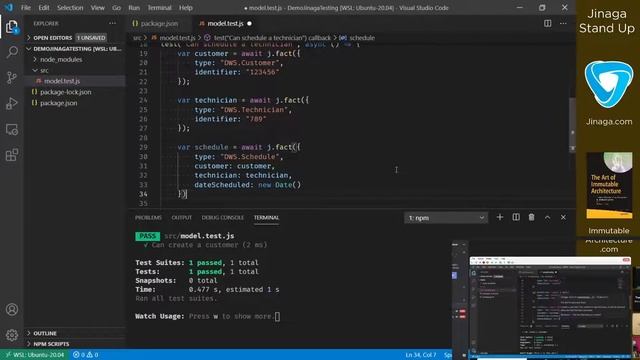
Task: Expand the Outline section
Action: coord(45,333)
